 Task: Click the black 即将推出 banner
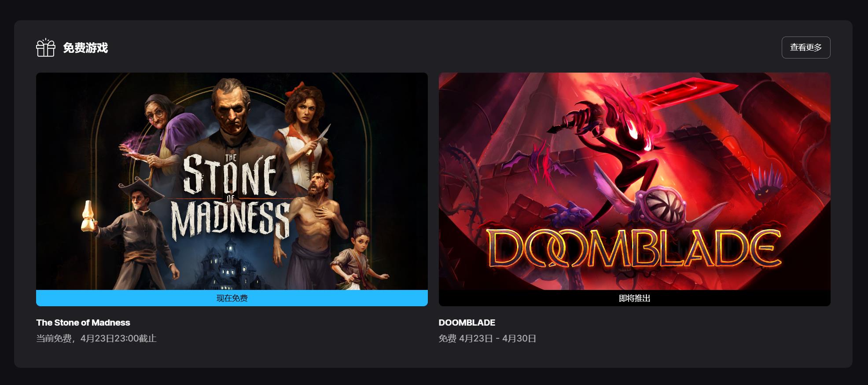[x=635, y=298]
